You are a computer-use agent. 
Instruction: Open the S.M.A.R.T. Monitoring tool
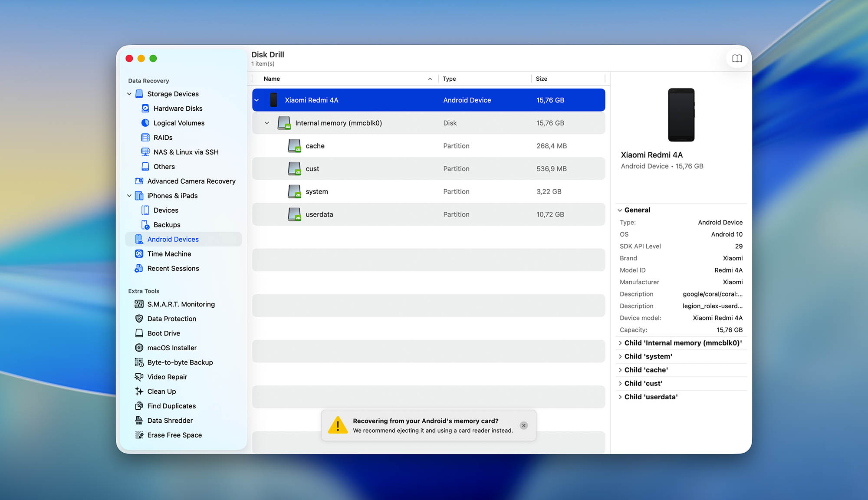(x=181, y=304)
